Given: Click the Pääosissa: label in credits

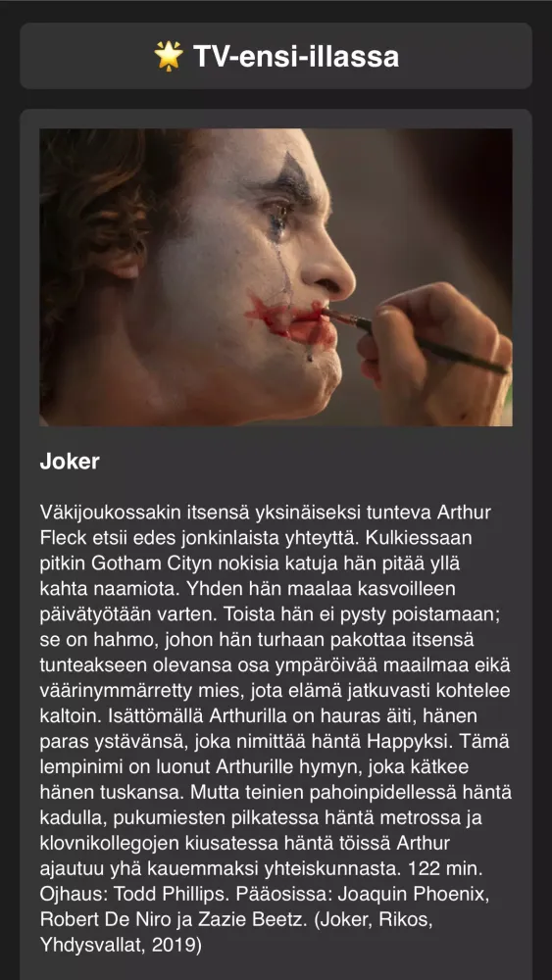Looking at the screenshot, I should [283, 895].
